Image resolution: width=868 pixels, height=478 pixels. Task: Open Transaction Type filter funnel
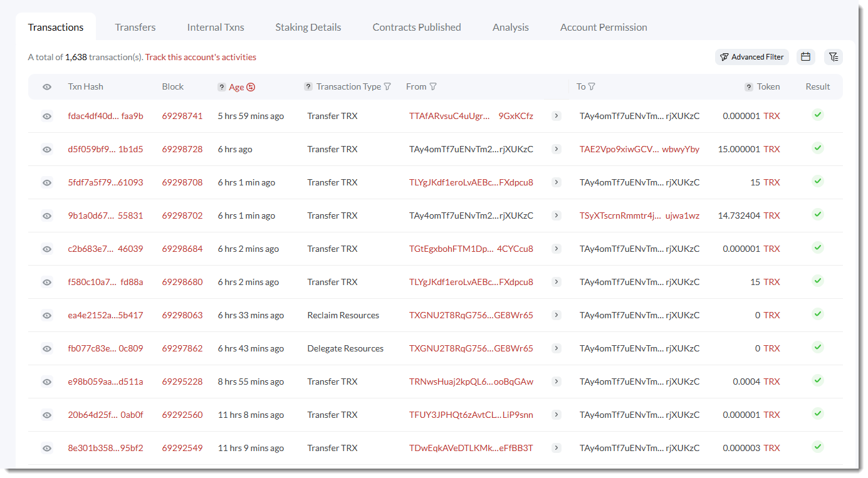pyautogui.click(x=387, y=86)
